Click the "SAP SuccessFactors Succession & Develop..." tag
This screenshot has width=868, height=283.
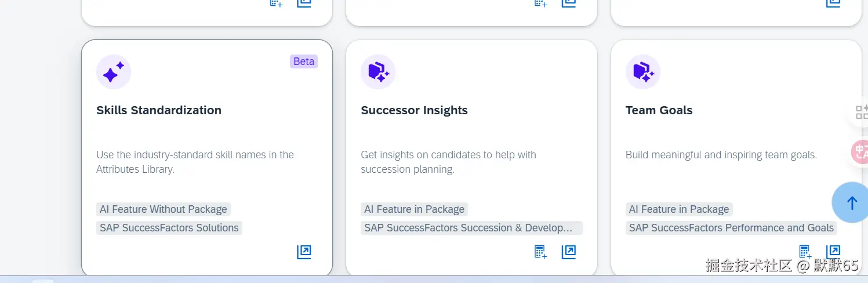pyautogui.click(x=471, y=228)
